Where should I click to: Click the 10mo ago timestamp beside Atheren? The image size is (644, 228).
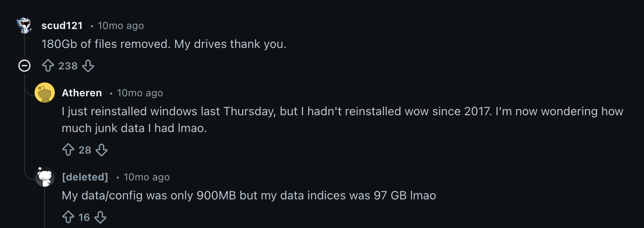140,93
